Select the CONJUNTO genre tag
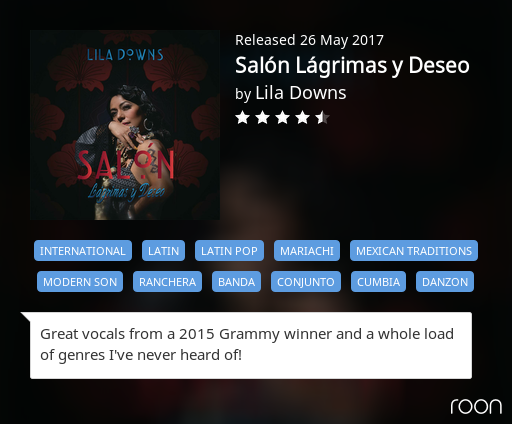The width and height of the screenshot is (512, 424). click(306, 282)
